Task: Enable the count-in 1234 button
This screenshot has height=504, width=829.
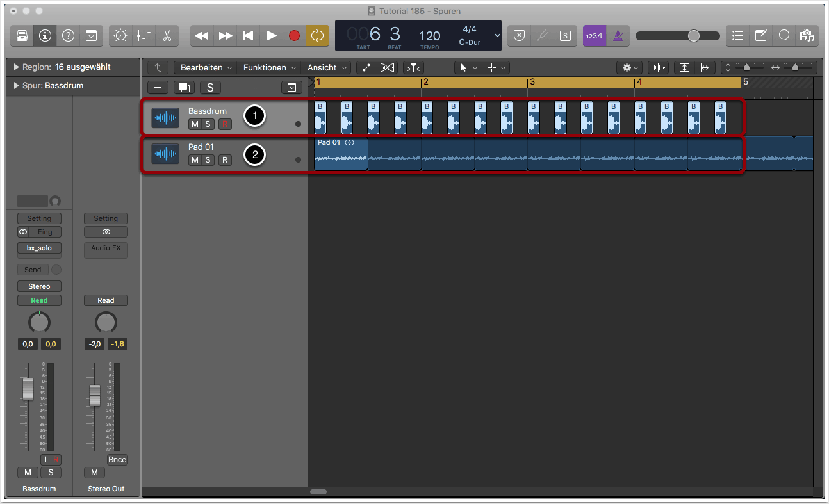Action: click(x=594, y=36)
